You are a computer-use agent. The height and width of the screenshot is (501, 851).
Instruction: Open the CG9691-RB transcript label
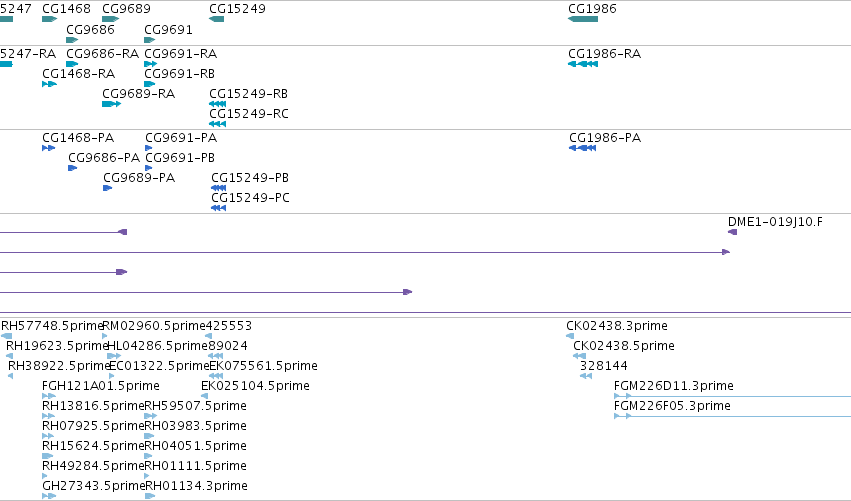[180, 73]
